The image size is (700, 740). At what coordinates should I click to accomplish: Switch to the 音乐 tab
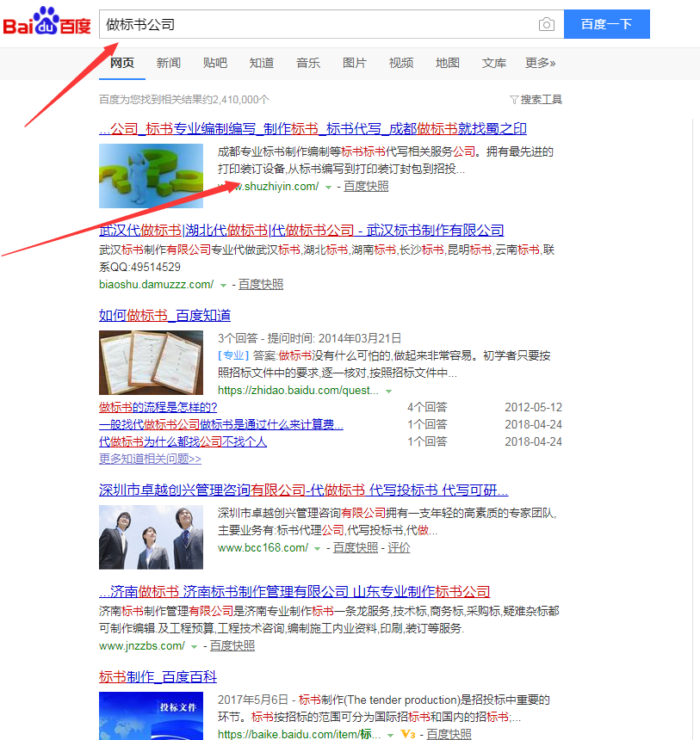tap(308, 63)
